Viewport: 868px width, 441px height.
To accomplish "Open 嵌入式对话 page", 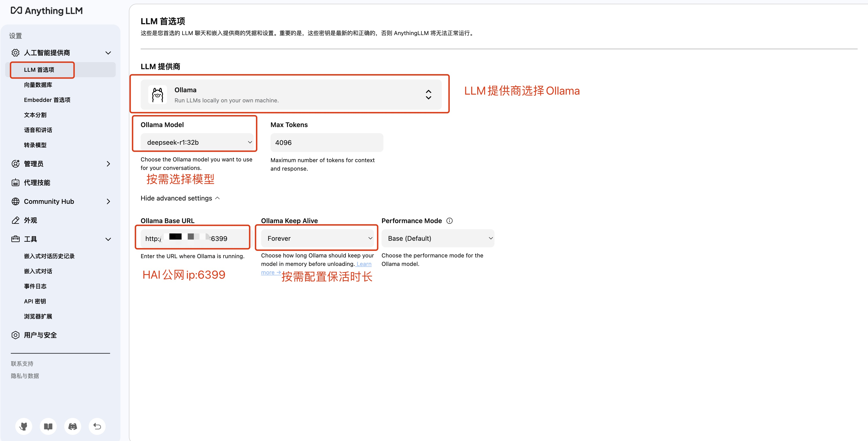I will pos(38,271).
